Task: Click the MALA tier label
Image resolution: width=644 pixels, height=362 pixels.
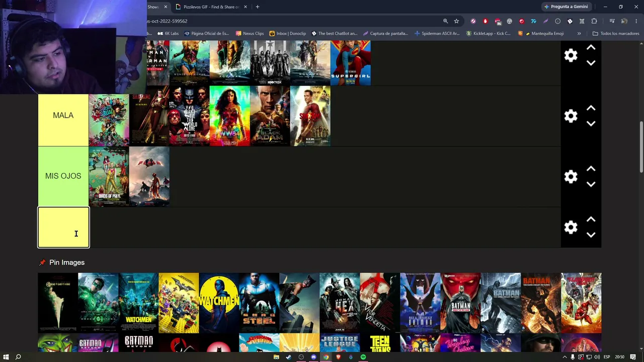Action: click(x=63, y=116)
